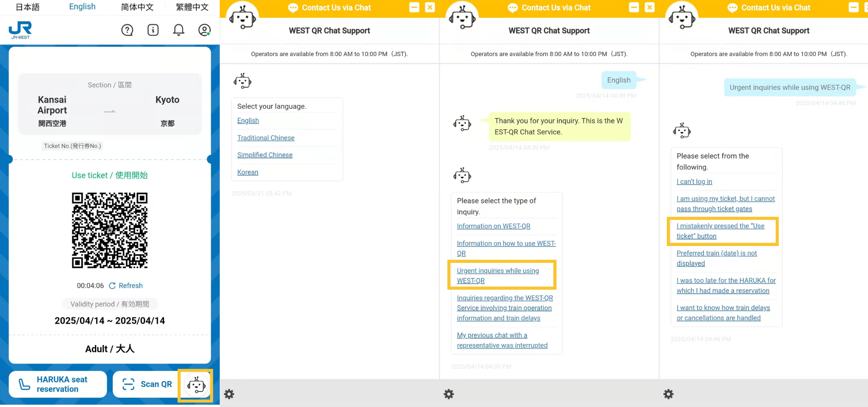
Task: Switch language to 繁體中文
Action: pos(192,7)
